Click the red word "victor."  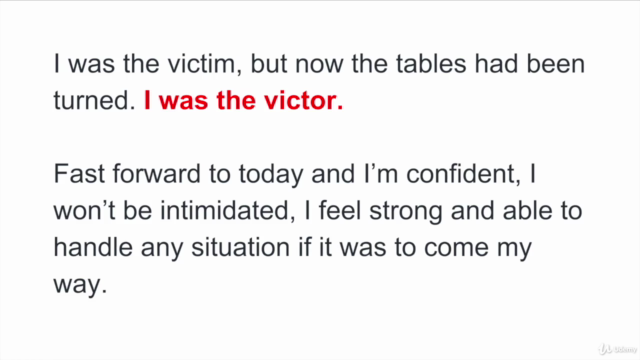pyautogui.click(x=304, y=100)
